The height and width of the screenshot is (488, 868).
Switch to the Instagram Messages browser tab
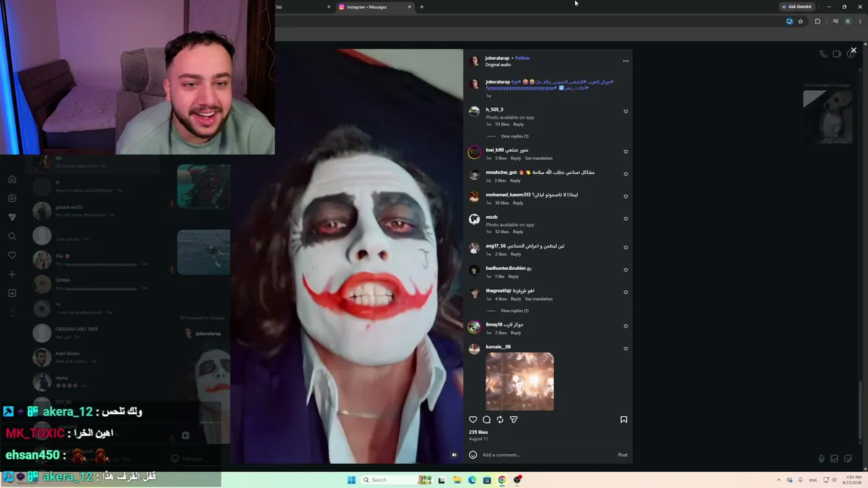(374, 7)
